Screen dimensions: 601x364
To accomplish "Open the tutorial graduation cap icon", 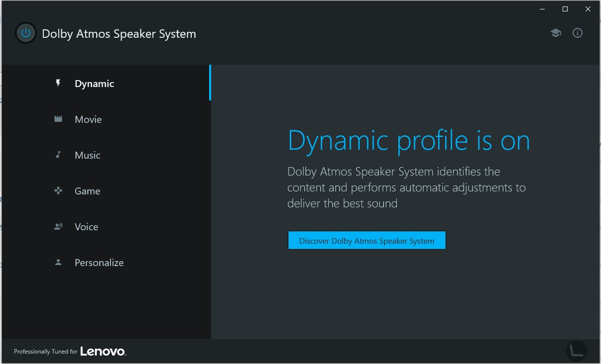I will click(556, 33).
